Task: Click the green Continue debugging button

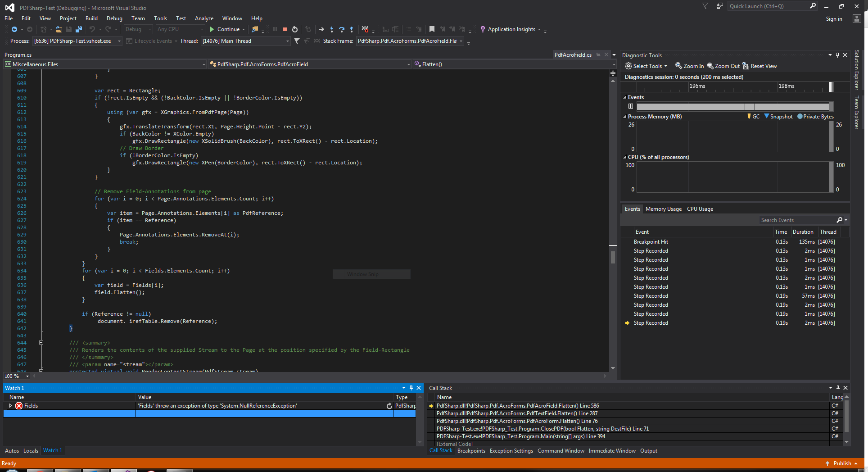Action: pos(227,29)
